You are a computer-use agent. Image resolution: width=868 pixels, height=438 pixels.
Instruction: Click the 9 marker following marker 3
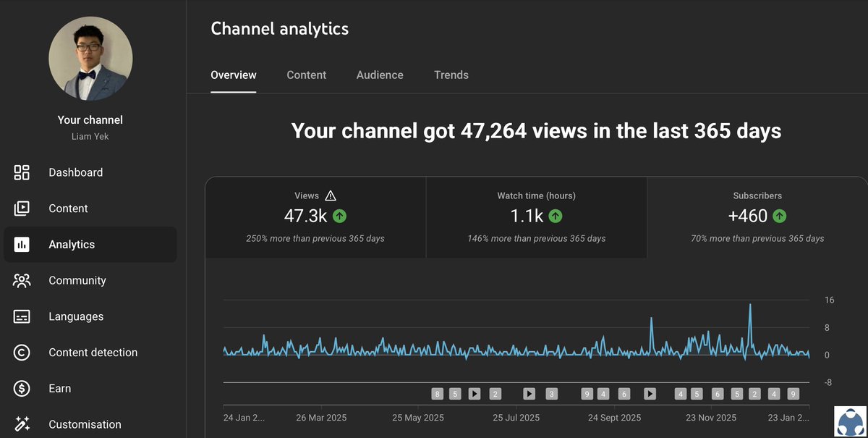click(x=587, y=394)
